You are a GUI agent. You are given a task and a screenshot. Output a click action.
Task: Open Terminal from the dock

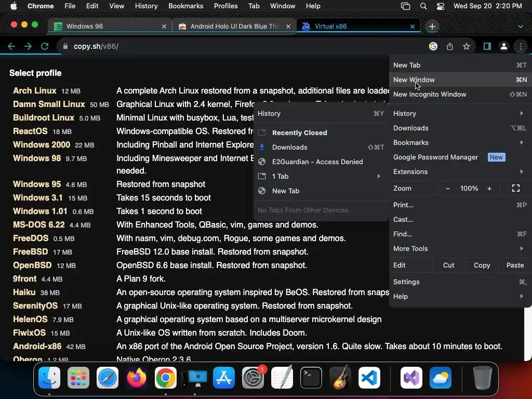311,378
